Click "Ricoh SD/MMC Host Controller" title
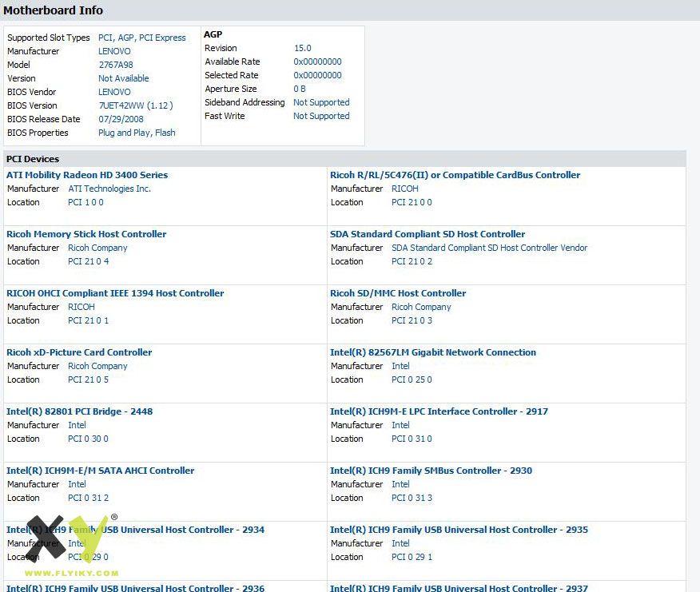700x592 pixels. (398, 293)
